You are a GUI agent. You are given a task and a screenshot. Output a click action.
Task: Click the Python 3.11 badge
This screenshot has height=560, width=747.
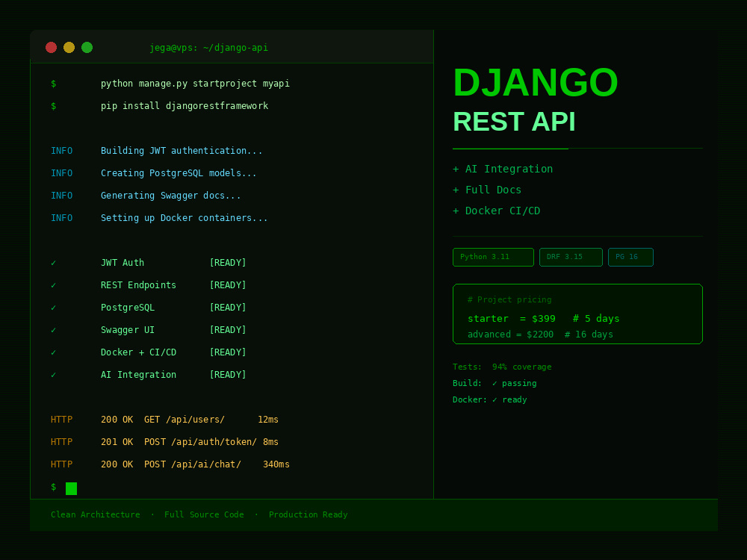coord(493,257)
